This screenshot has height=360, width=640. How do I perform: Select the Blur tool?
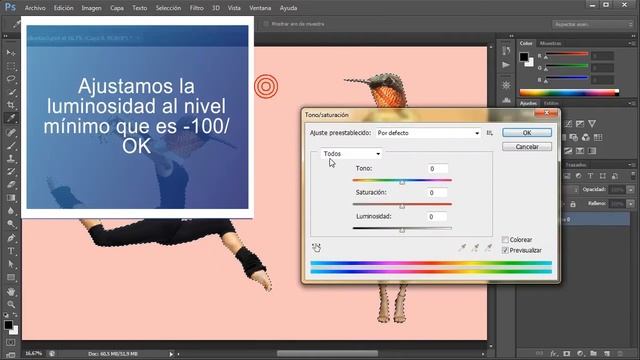pos(11,211)
